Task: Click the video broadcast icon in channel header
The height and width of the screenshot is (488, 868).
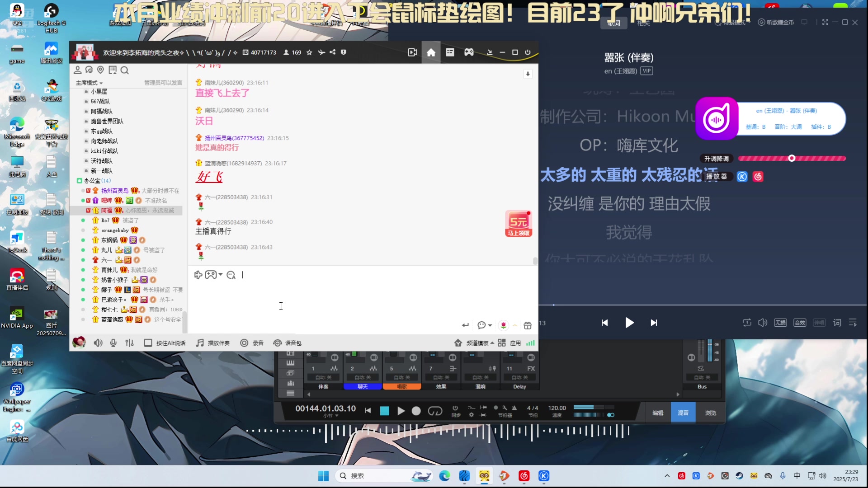Action: pyautogui.click(x=412, y=52)
